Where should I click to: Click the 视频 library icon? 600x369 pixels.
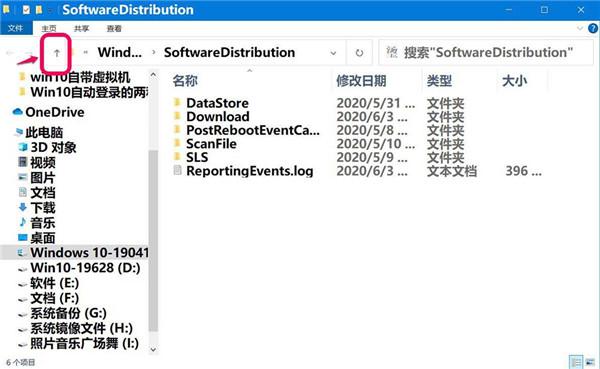(x=23, y=162)
